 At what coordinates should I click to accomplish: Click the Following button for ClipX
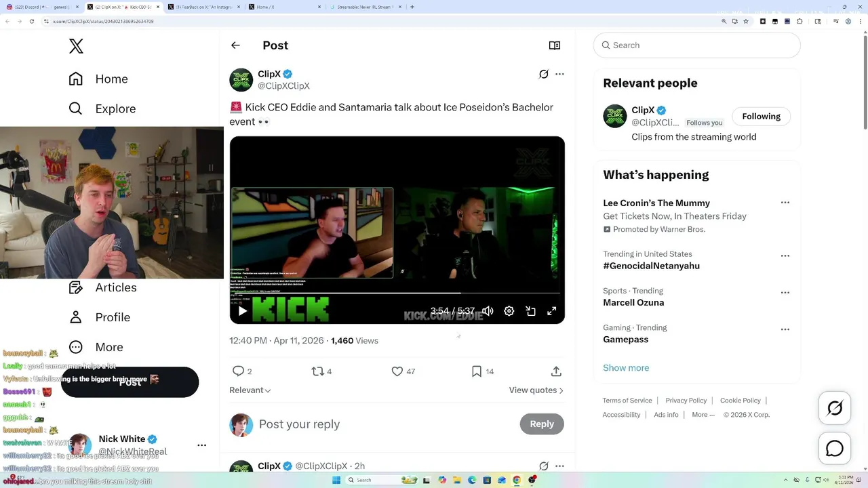coord(761,117)
